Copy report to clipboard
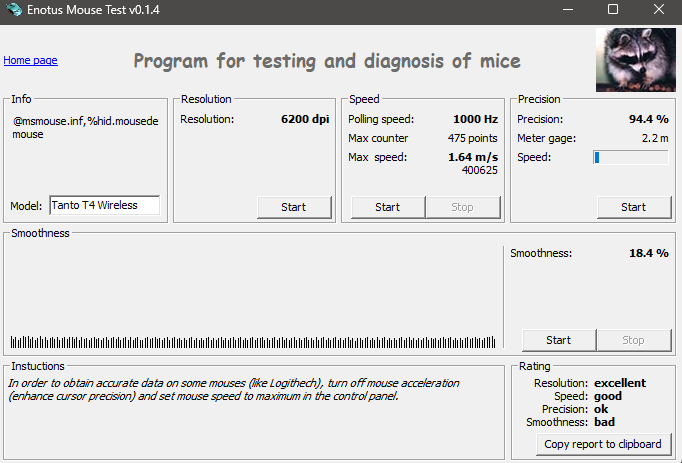This screenshot has width=682, height=463. click(x=603, y=444)
